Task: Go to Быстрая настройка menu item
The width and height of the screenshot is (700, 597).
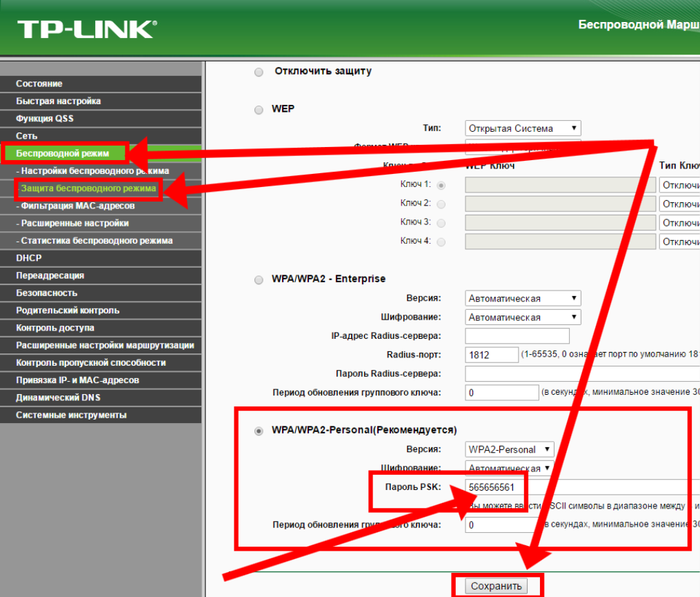Action: pos(59,101)
